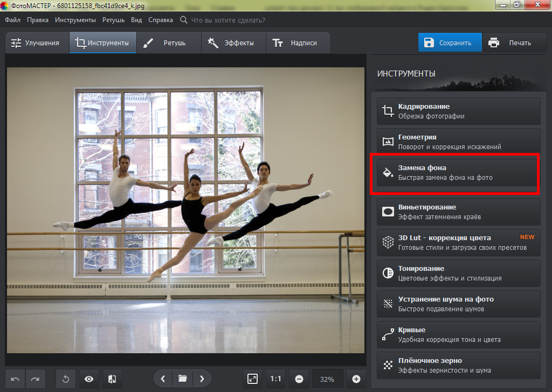
Task: Toggle original view with eye icon
Action: tap(89, 379)
